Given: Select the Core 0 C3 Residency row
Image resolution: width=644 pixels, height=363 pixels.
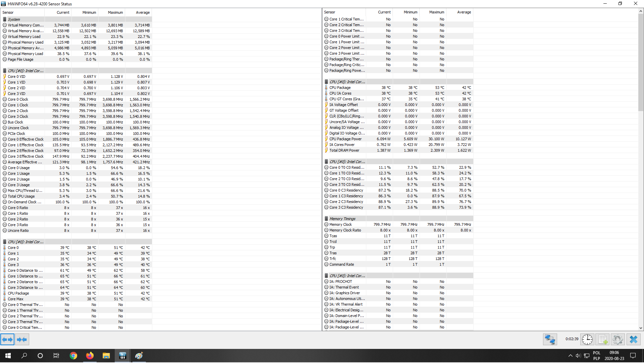Looking at the screenshot, I should coord(398,190).
